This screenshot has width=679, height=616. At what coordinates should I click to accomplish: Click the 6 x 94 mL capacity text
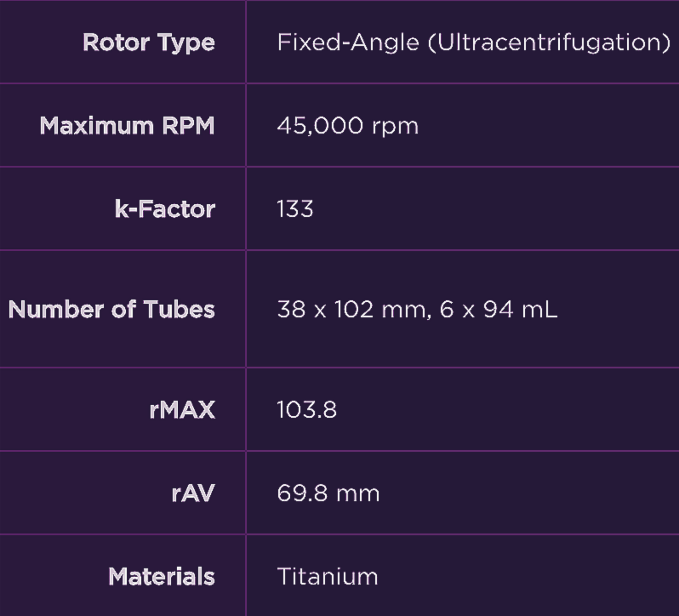[x=498, y=309]
